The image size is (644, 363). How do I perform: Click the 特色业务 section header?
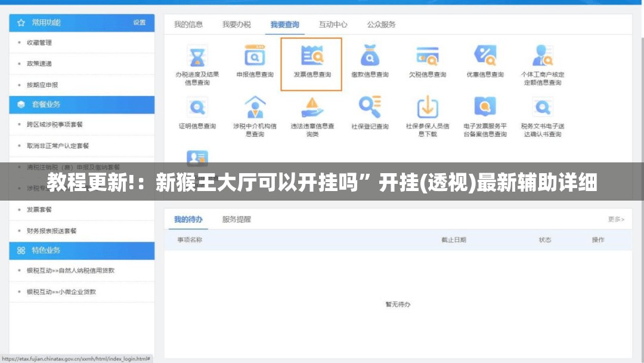82,250
